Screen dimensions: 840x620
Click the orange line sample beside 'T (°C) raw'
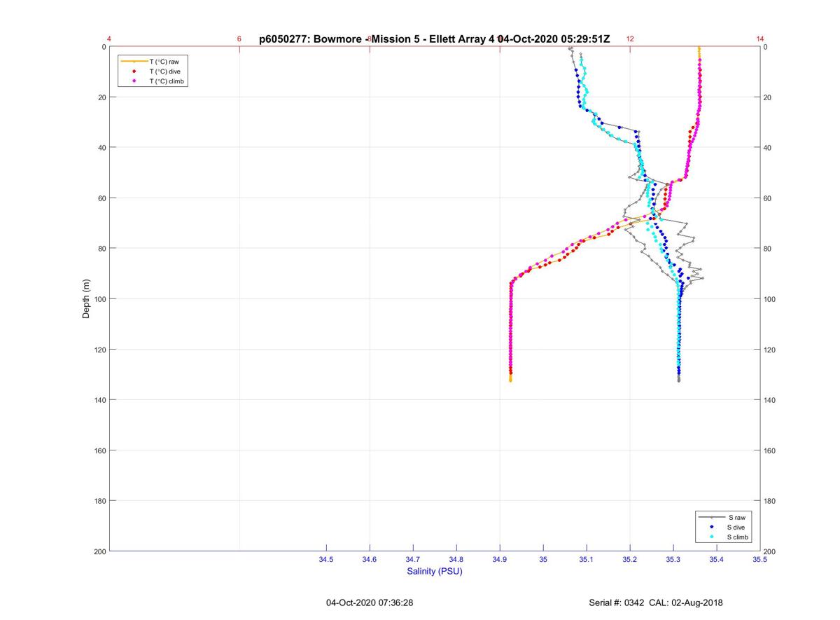coord(134,62)
